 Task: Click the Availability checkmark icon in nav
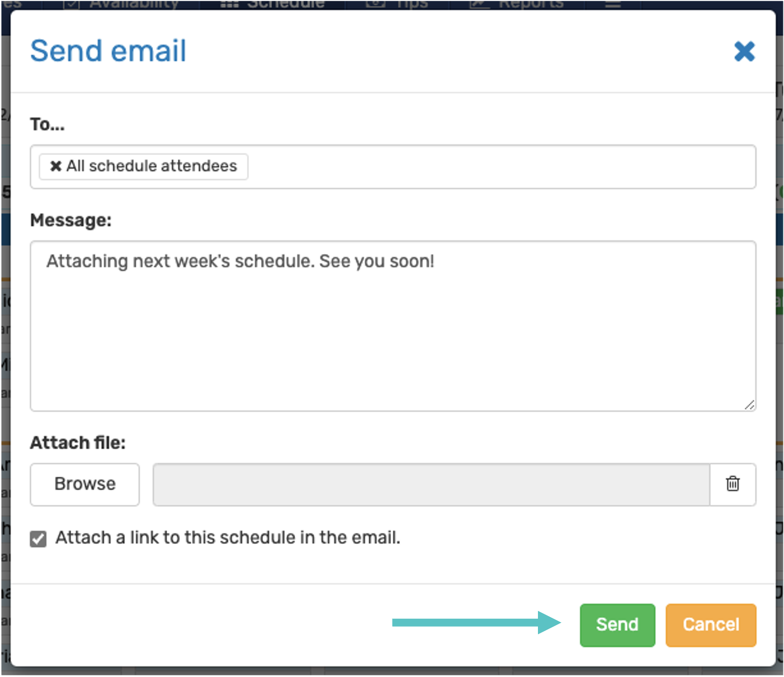point(72,4)
